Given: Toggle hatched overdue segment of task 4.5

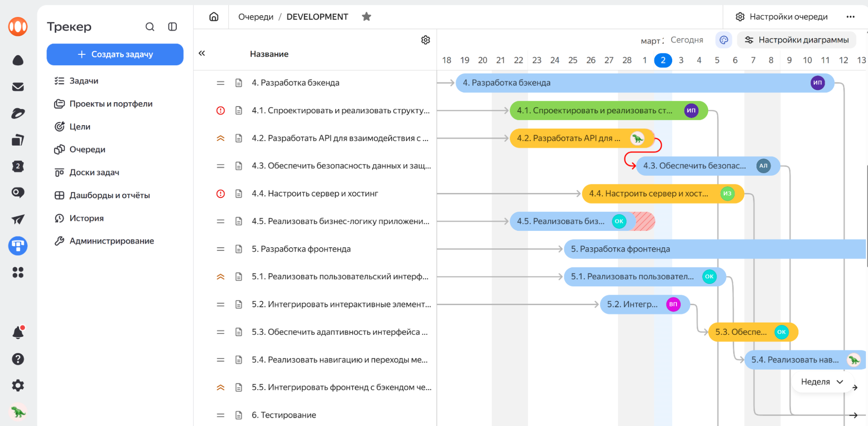Looking at the screenshot, I should pos(644,221).
